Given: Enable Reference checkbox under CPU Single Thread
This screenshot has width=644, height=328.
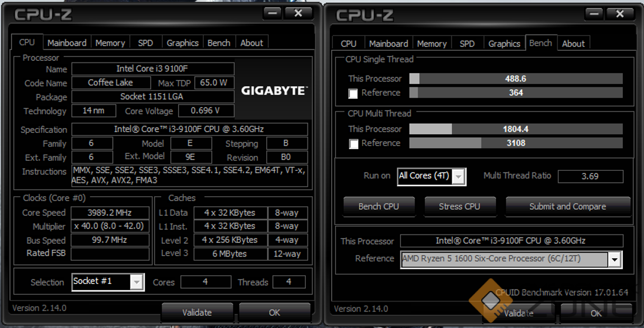Looking at the screenshot, I should 353,94.
